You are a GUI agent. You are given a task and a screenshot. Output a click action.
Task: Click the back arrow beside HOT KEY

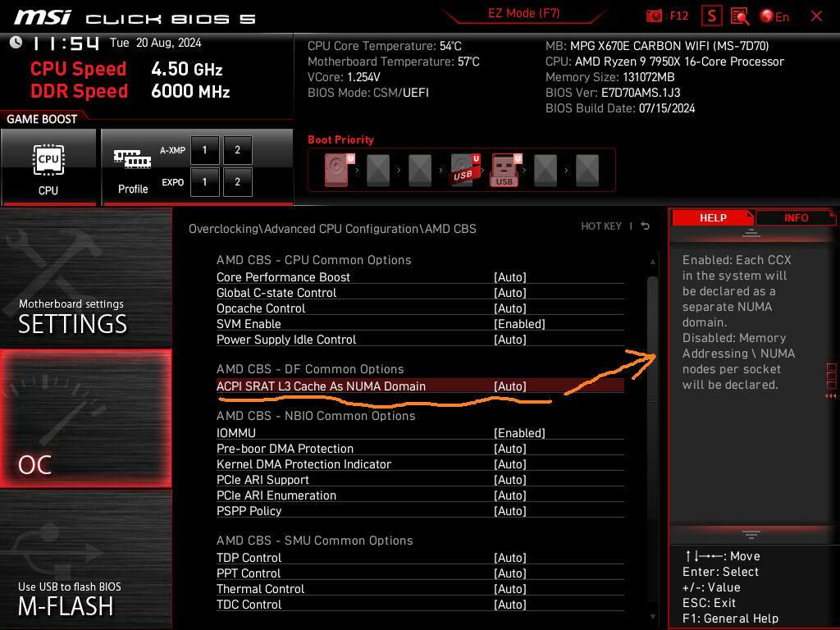tap(646, 226)
